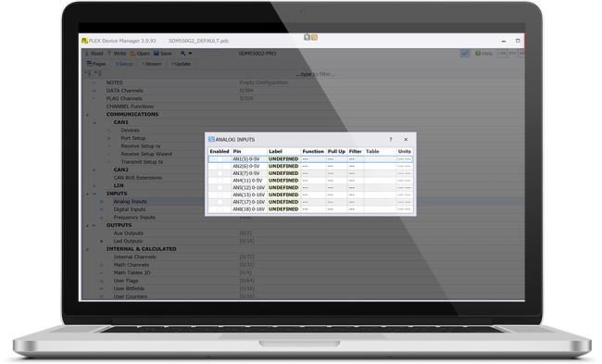Select the USB connection icon
The height and width of the screenshot is (364, 602).
pyautogui.click(x=502, y=54)
